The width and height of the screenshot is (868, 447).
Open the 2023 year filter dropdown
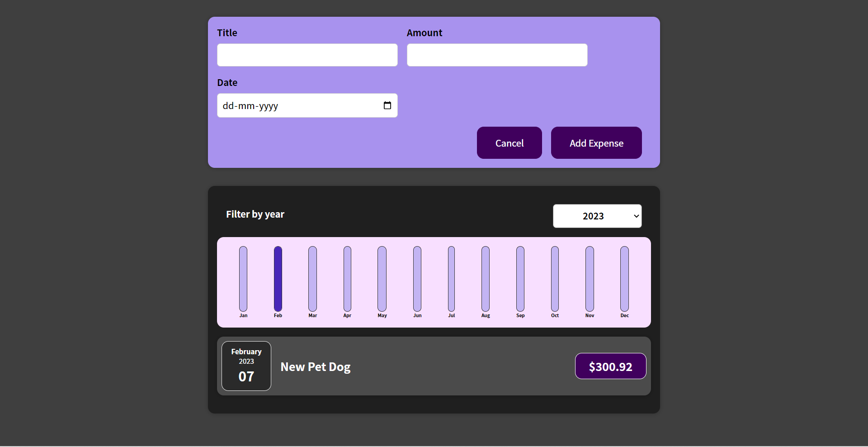click(597, 216)
